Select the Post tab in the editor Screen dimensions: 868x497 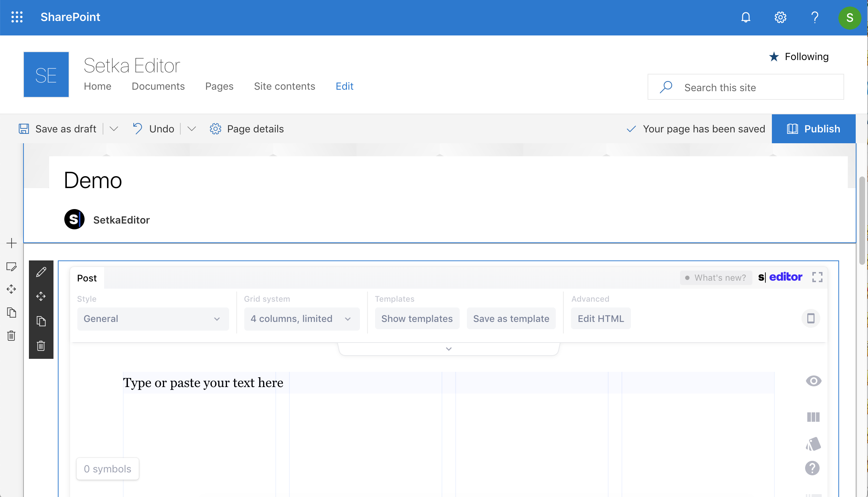tap(87, 278)
